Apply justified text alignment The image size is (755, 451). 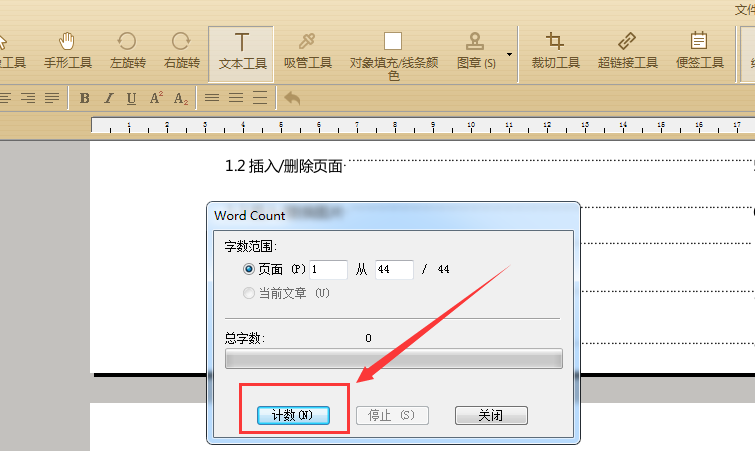(52, 98)
